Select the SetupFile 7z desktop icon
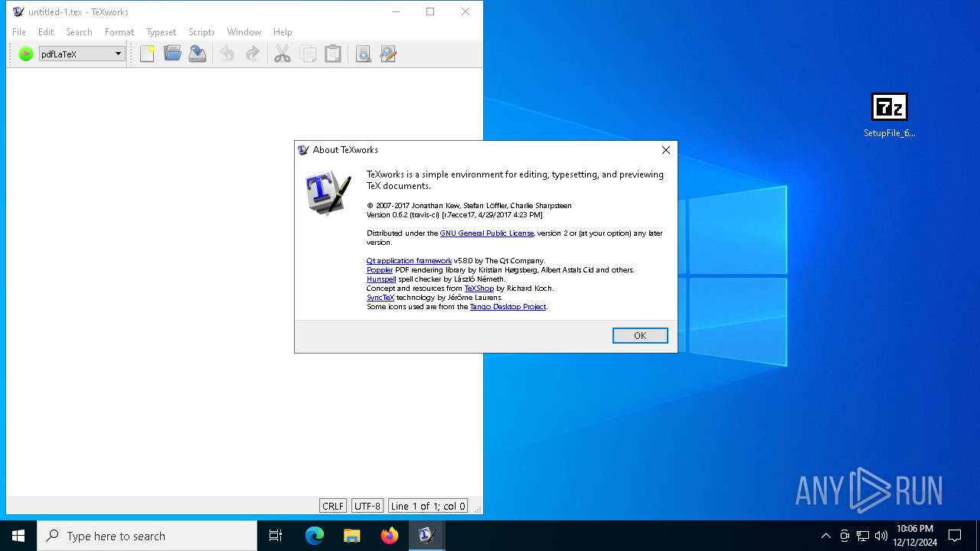The width and height of the screenshot is (980, 551). [890, 116]
